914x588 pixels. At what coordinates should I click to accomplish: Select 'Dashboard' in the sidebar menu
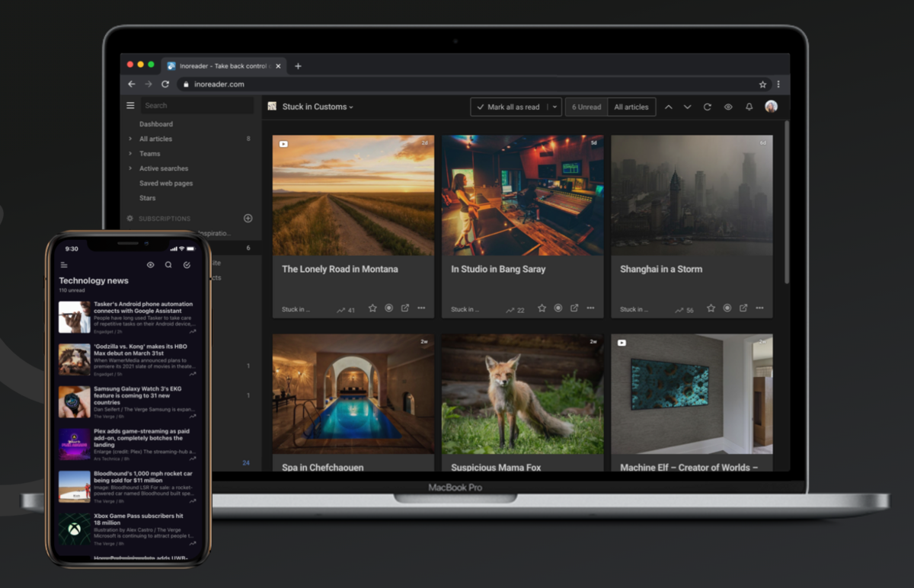156,123
